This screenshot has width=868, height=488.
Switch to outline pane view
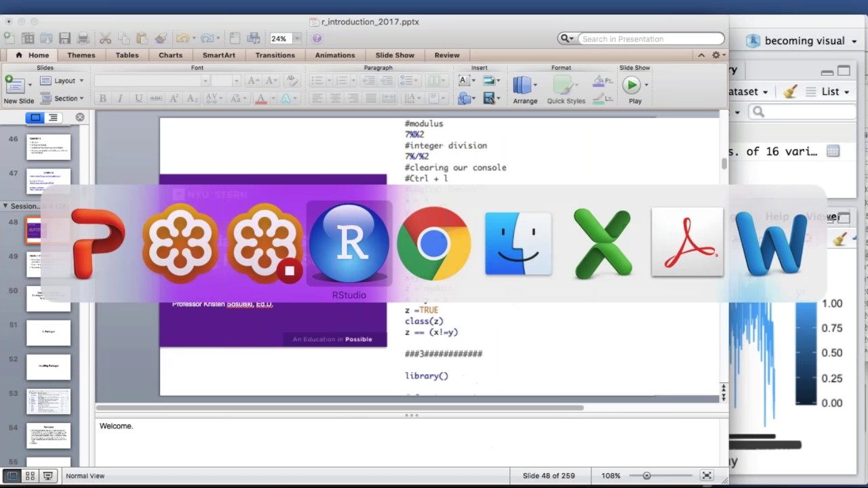(x=53, y=117)
